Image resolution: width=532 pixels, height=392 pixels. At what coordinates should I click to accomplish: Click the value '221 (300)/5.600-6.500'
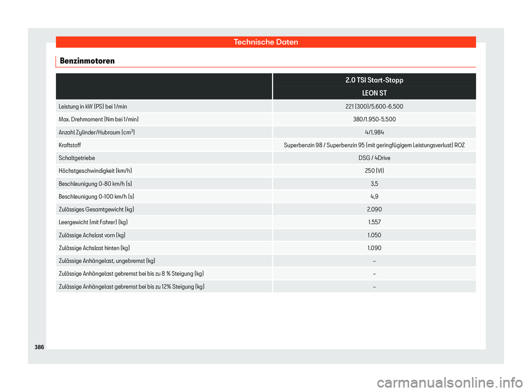[374, 106]
